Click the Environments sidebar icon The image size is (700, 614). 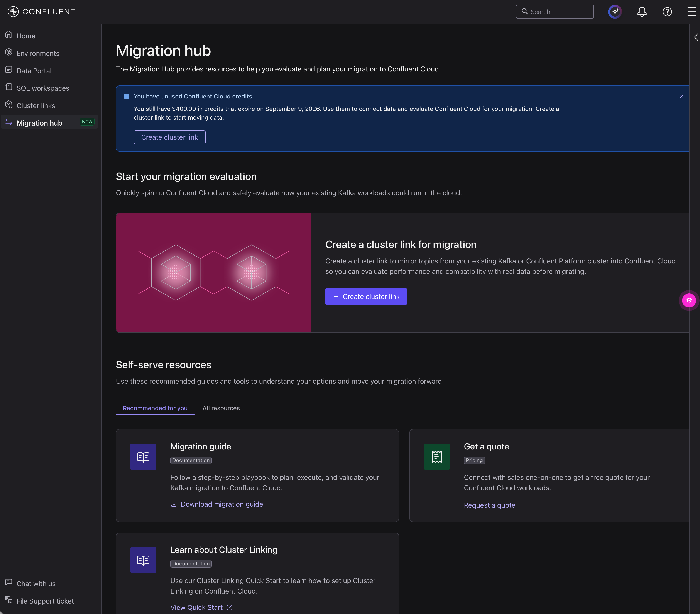[9, 52]
